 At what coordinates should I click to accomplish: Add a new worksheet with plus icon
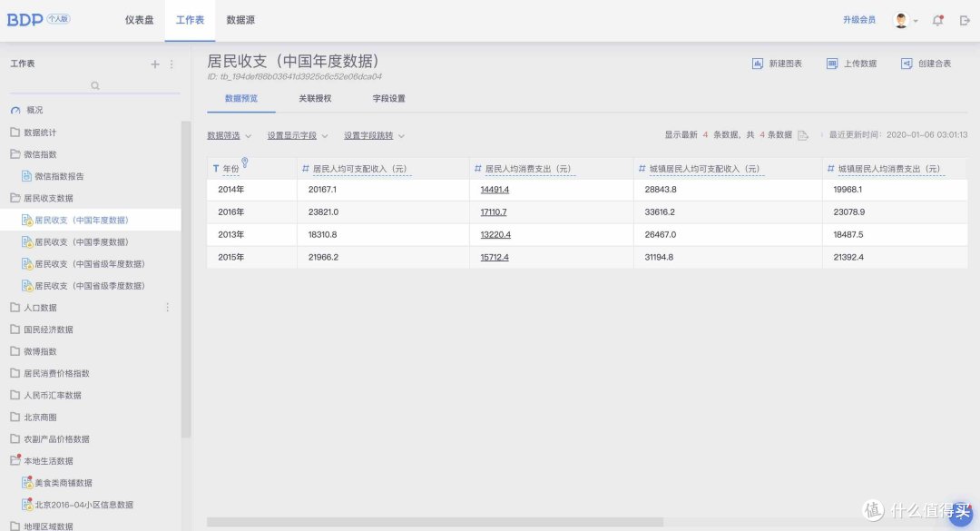coord(155,64)
